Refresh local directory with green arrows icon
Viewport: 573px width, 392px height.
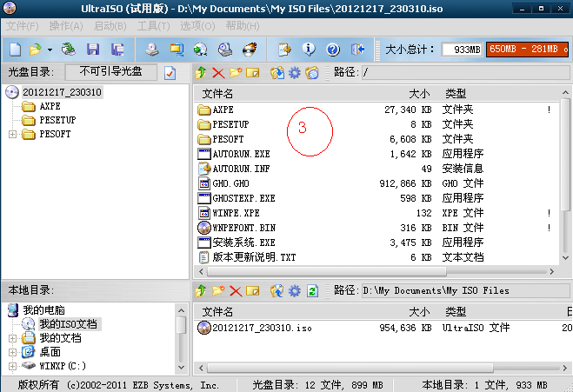click(312, 291)
